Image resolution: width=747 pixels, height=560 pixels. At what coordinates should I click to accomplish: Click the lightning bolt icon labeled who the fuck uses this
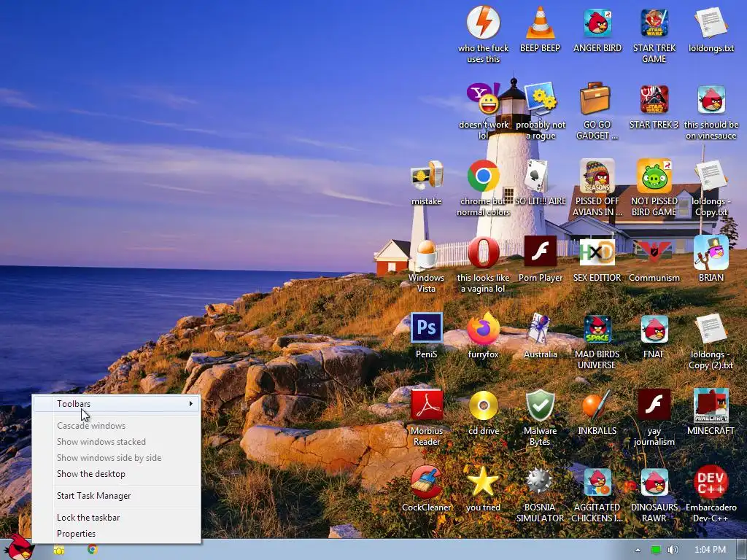(x=483, y=22)
